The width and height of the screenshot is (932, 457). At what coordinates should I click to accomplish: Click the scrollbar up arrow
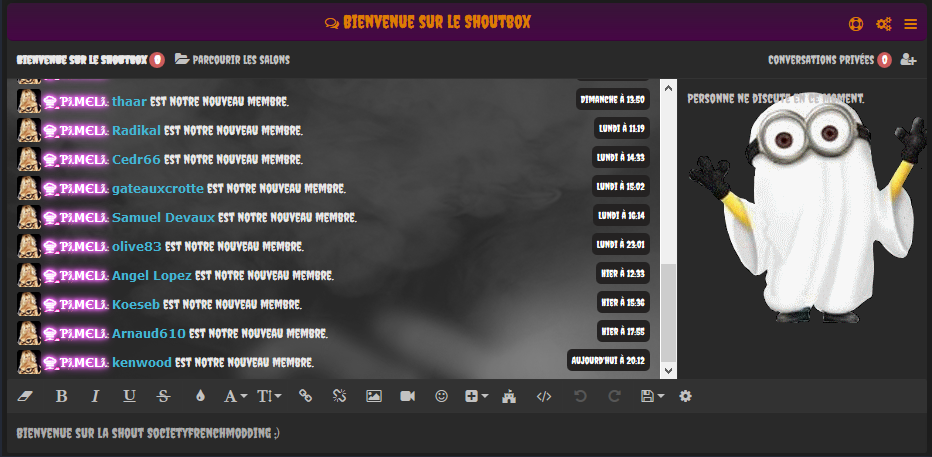click(669, 87)
